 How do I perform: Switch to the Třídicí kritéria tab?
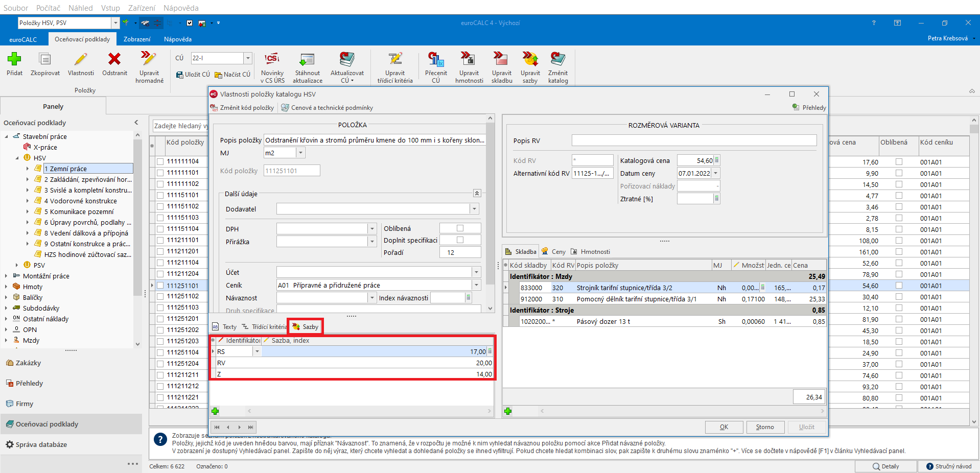coord(265,327)
